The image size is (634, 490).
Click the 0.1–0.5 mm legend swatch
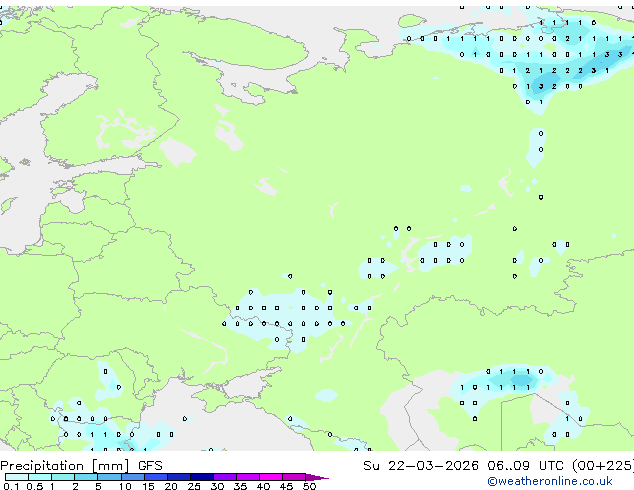(17, 477)
